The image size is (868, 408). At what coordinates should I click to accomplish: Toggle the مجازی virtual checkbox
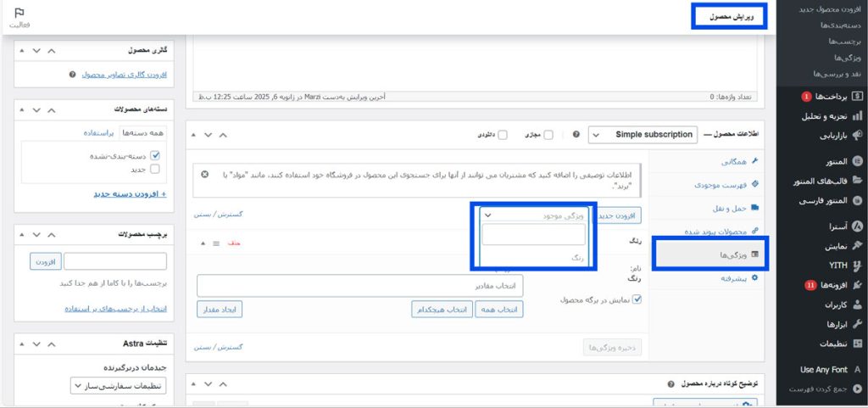tap(548, 135)
